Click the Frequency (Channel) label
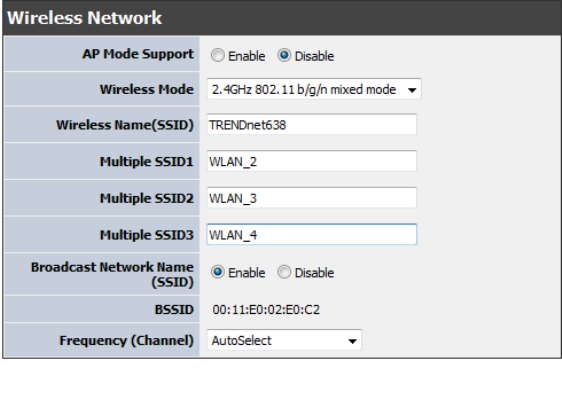Viewport: 562px width, 411px height. pos(127,340)
